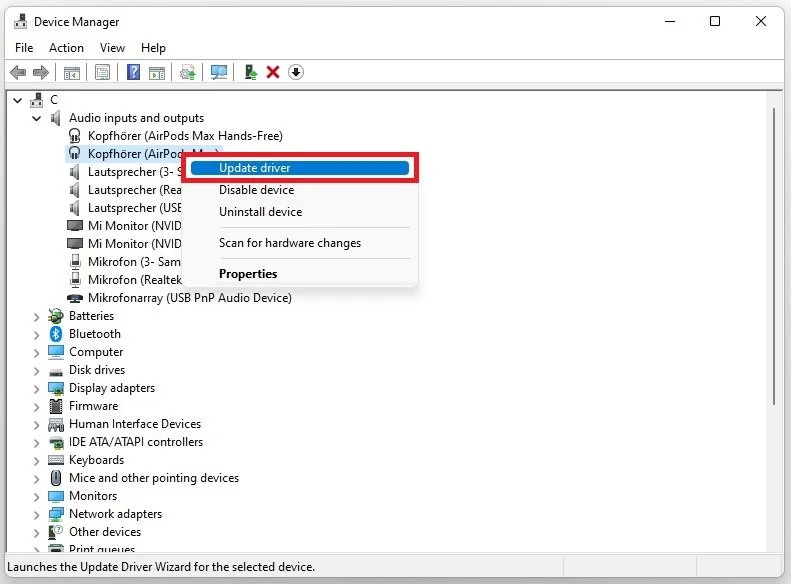791x584 pixels.
Task: Click the Bluetooth category icon
Action: click(x=55, y=334)
